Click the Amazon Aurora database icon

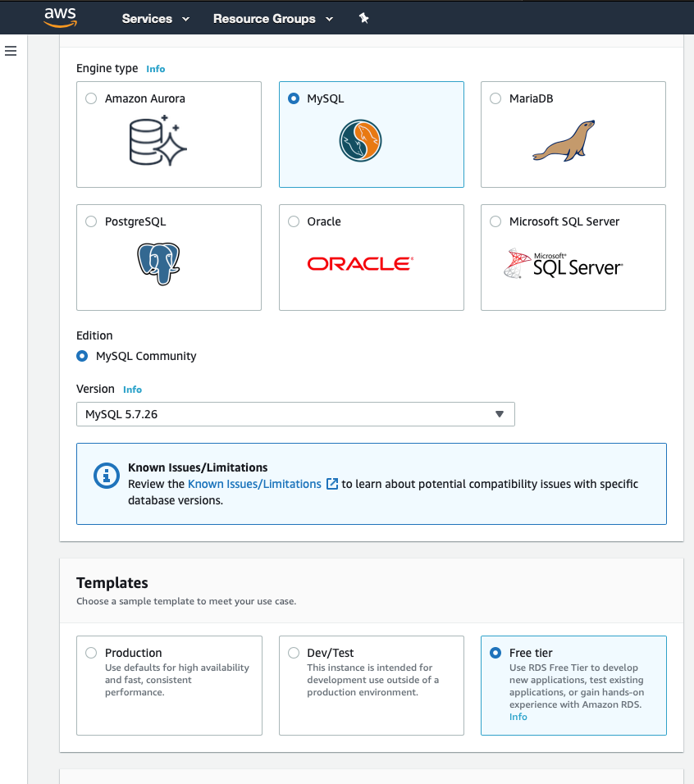(x=157, y=141)
